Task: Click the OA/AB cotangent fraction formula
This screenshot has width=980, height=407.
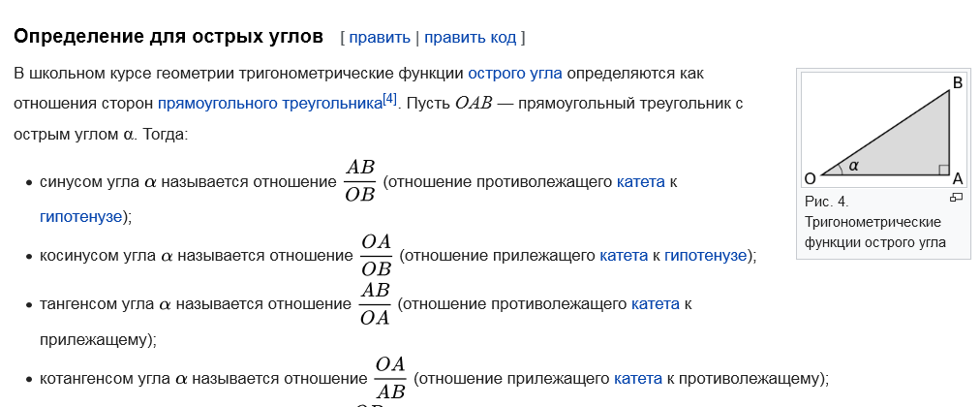Action: point(390,377)
